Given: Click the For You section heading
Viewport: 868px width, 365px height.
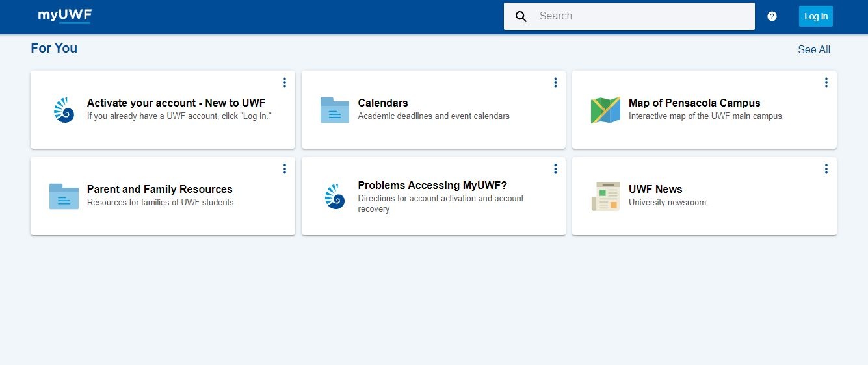Looking at the screenshot, I should [x=54, y=48].
